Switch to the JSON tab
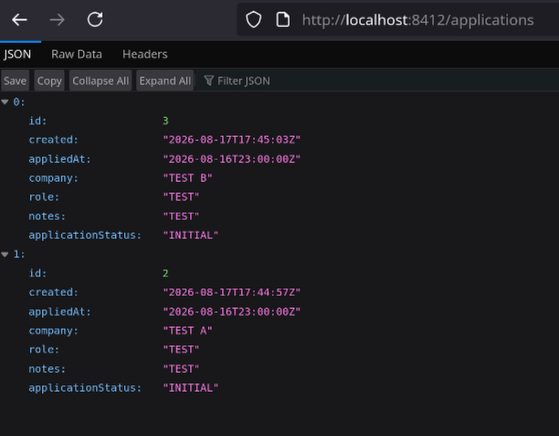Viewport: 559px width, 436px height. [x=17, y=54]
